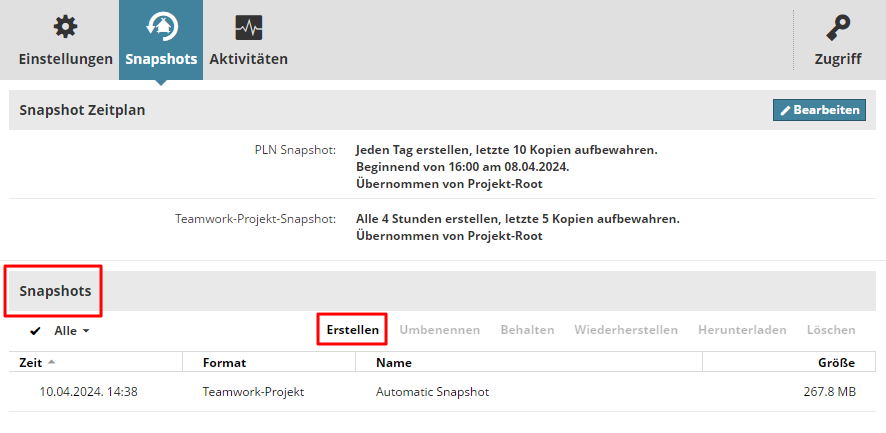Click the Herunterladen action
This screenshot has height=433, width=886.
[742, 330]
